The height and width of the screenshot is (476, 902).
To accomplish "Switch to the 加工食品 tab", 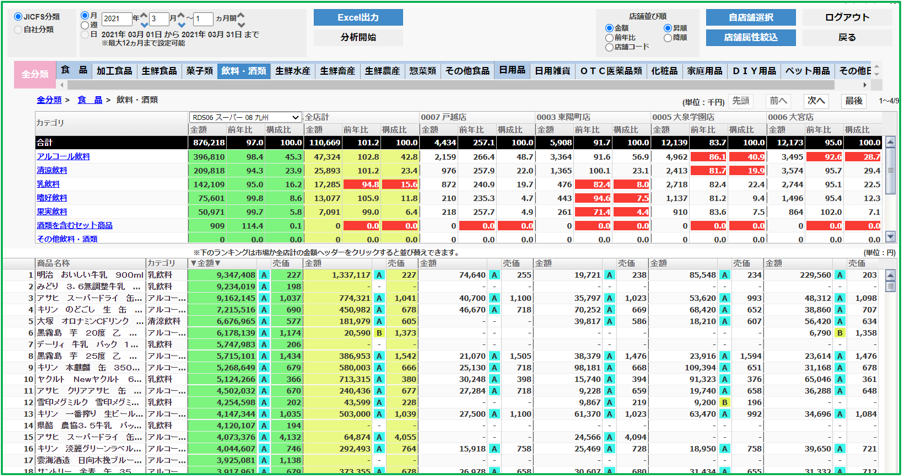I will coord(114,71).
